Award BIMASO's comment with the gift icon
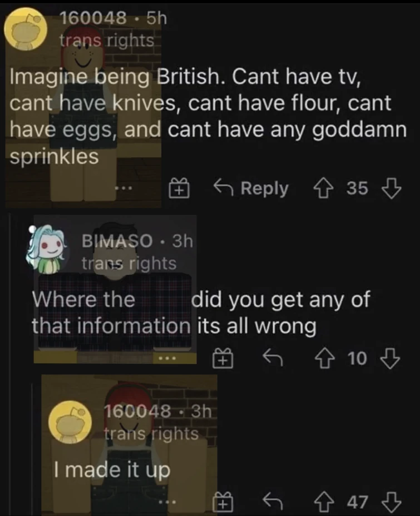 223,359
